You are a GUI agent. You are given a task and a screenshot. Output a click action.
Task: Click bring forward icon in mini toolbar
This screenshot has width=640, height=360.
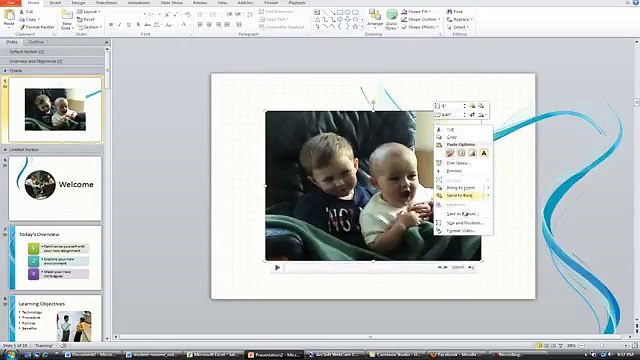coord(472,106)
